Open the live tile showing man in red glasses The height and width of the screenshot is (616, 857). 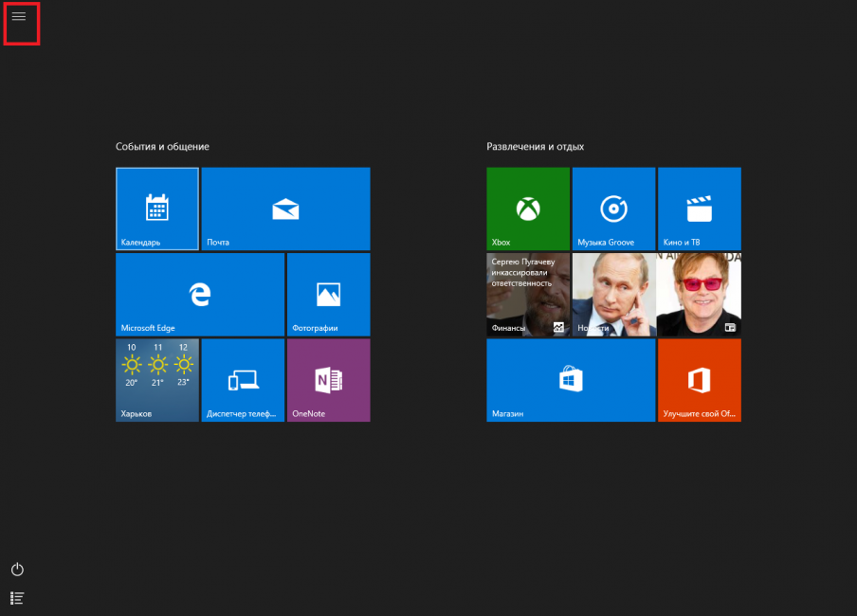[700, 295]
